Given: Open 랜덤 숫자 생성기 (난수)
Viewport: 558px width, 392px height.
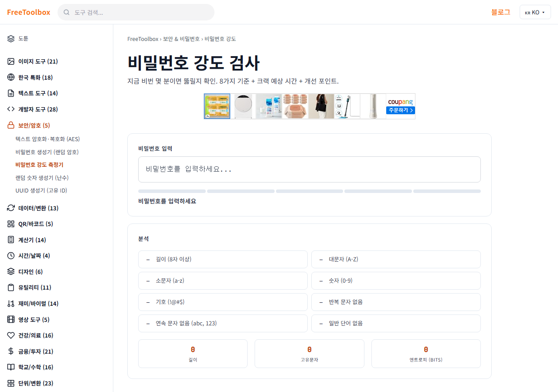Looking at the screenshot, I should pos(42,178).
